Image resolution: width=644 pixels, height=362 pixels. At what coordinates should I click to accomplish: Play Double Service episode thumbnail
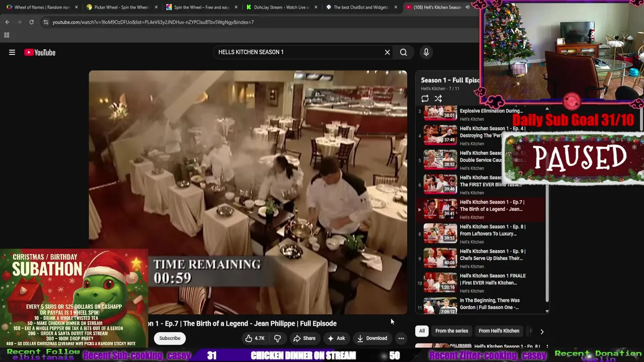(440, 159)
